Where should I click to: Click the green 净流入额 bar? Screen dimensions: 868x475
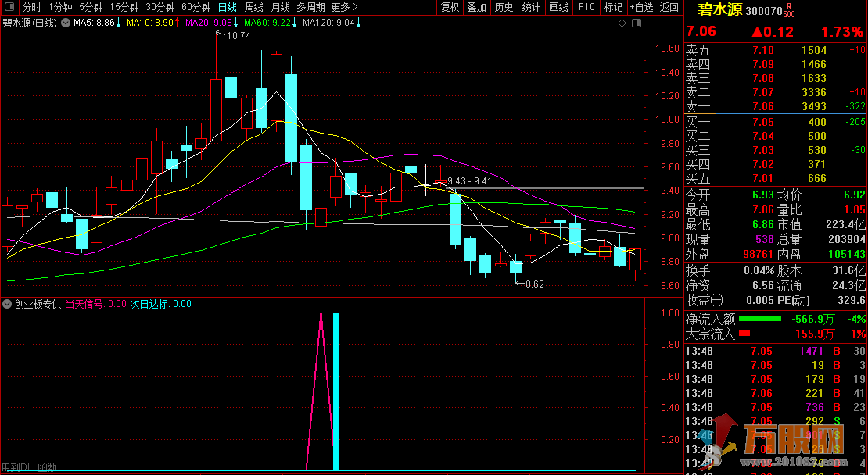pyautogui.click(x=759, y=319)
